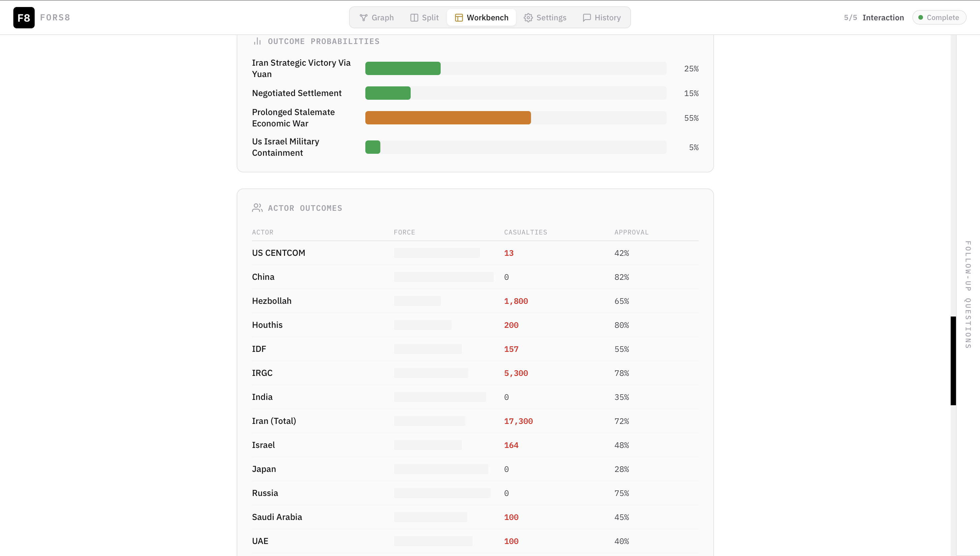
Task: Click the Iran Strategic Victory Via Yuan bar
Action: (x=403, y=68)
